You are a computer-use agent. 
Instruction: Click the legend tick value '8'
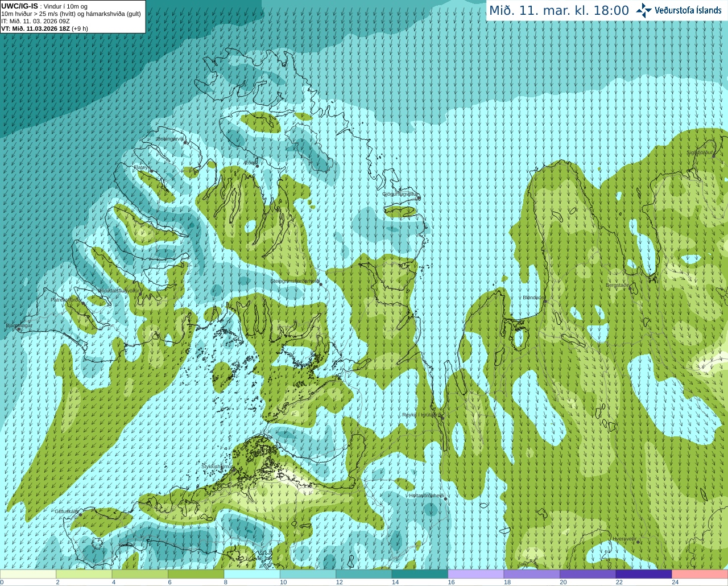[225, 582]
